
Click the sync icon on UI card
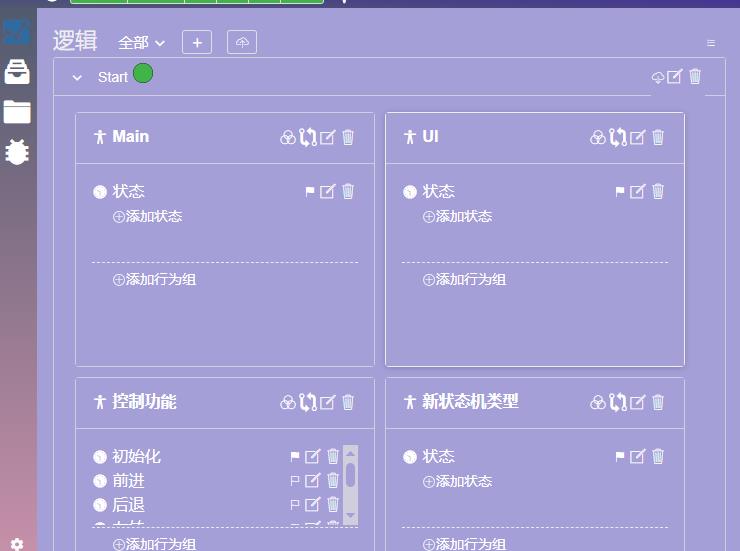618,137
